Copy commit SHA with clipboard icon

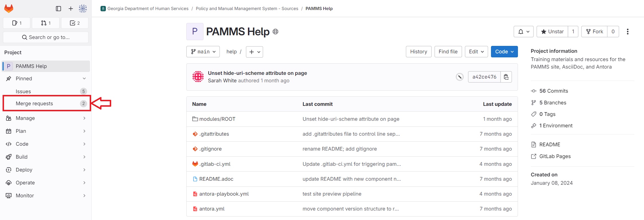coord(506,77)
